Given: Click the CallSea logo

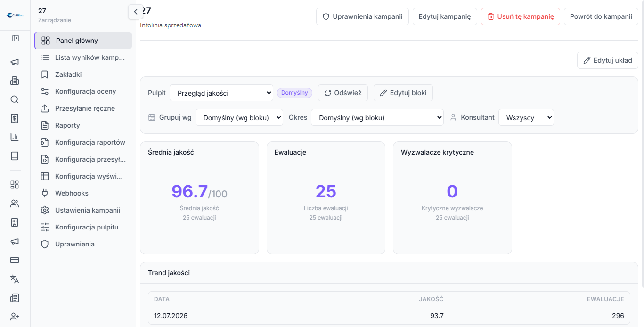Looking at the screenshot, I should (15, 15).
